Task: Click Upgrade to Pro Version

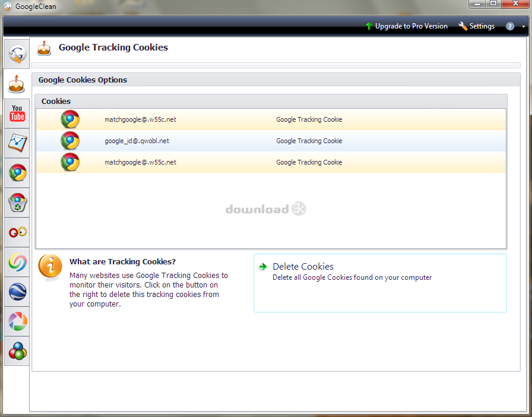Action: pyautogui.click(x=406, y=26)
